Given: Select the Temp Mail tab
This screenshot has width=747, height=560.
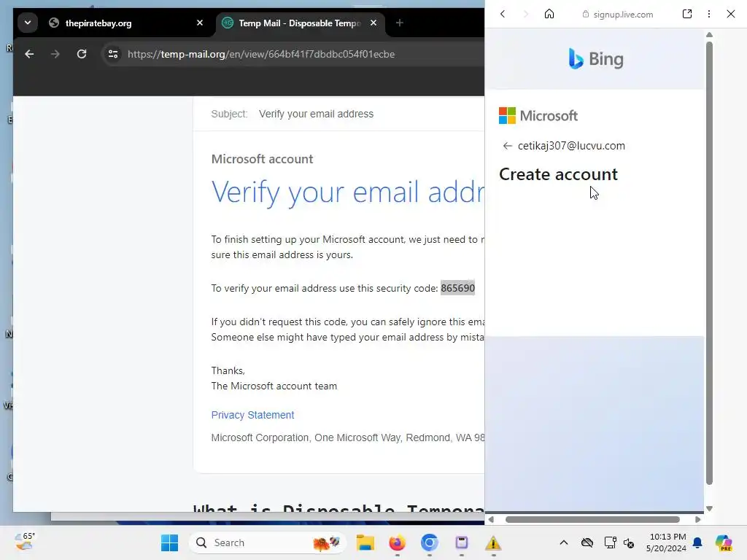Looking at the screenshot, I should 300,23.
